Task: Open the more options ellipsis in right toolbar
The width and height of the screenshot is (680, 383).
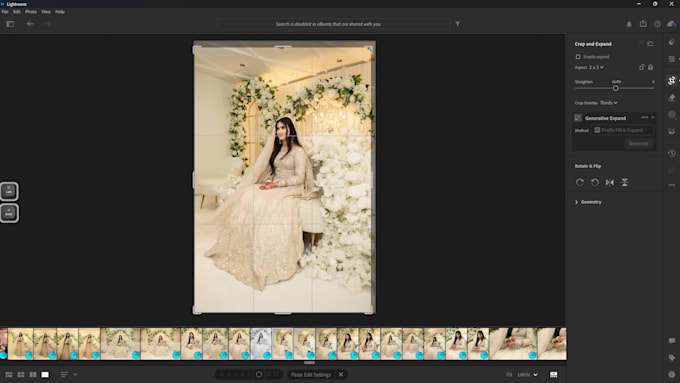Action: click(x=672, y=185)
